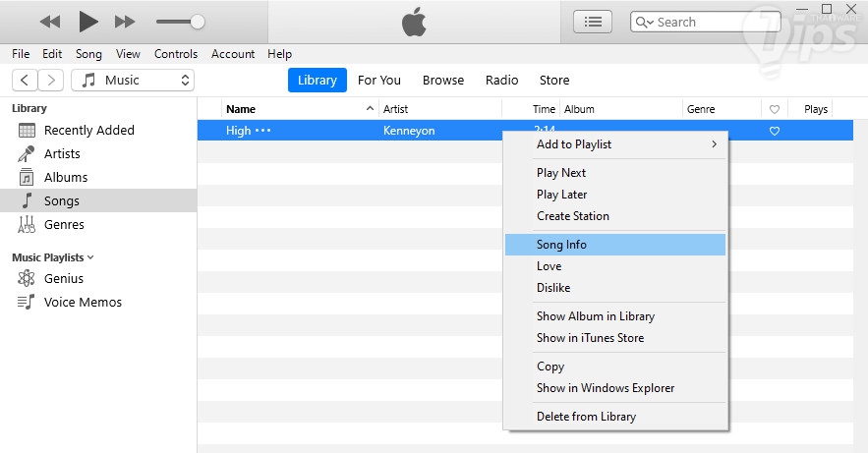Choose Dislike from context menu
Screen dimensions: 868x453
click(615, 288)
